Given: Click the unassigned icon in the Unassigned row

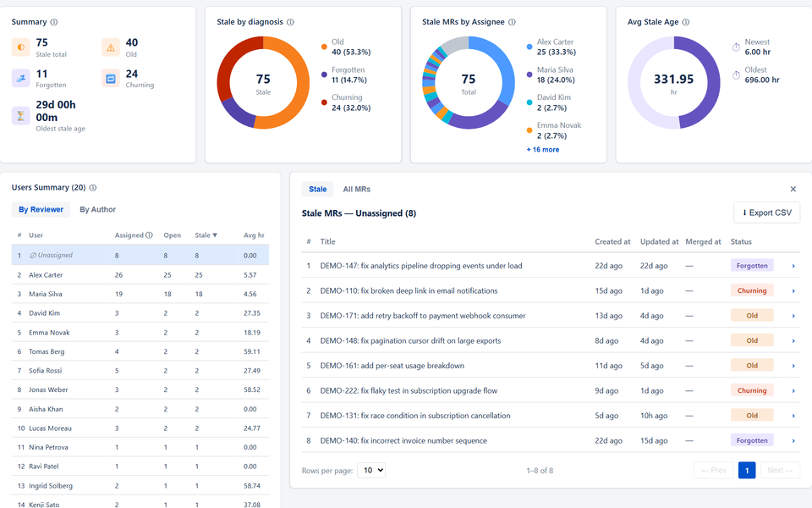Looking at the screenshot, I should [33, 256].
